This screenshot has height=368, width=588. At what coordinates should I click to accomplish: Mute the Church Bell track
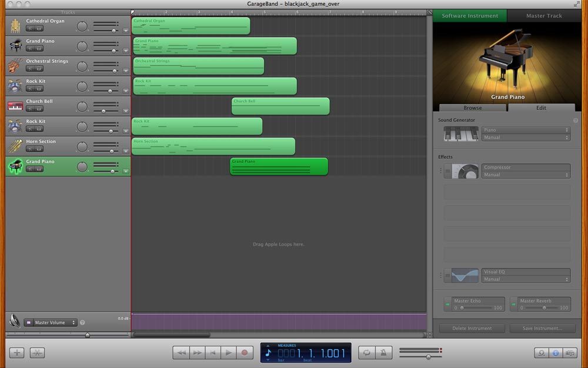[x=31, y=109]
